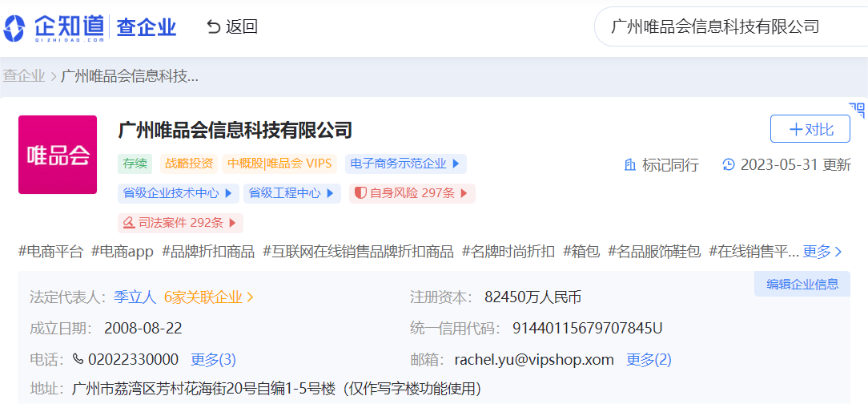This screenshot has width=868, height=404.
Task: Go back using the 返回 button
Action: pos(232,26)
